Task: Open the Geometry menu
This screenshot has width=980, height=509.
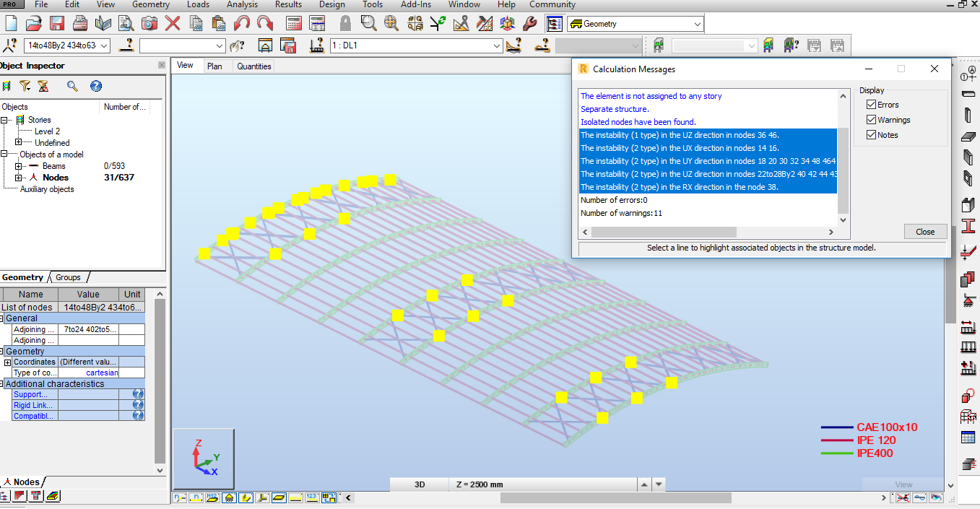Action: 150,4
